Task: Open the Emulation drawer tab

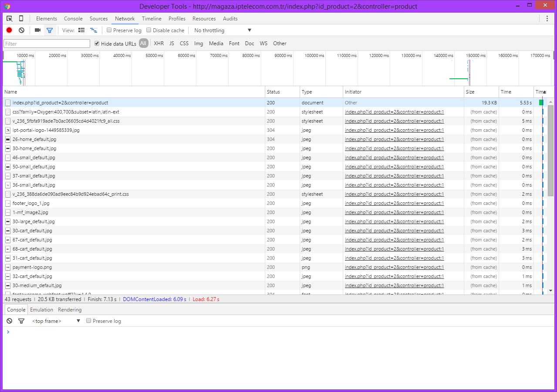Action: point(41,310)
